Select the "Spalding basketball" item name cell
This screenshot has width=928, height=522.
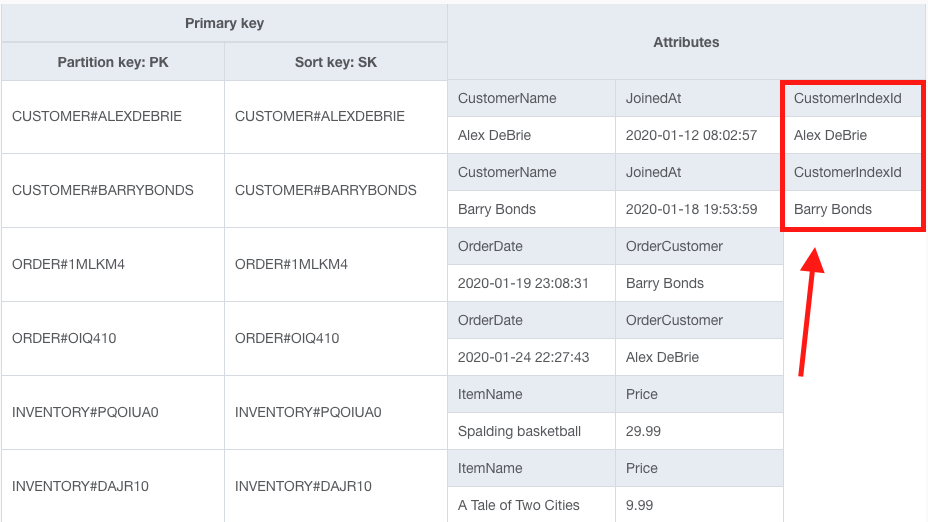pos(519,431)
